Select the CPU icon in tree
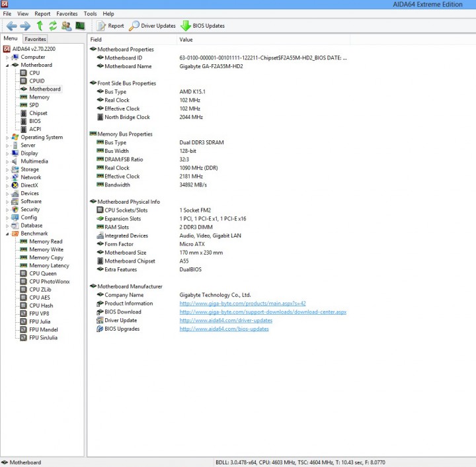476x467 pixels. [x=23, y=73]
